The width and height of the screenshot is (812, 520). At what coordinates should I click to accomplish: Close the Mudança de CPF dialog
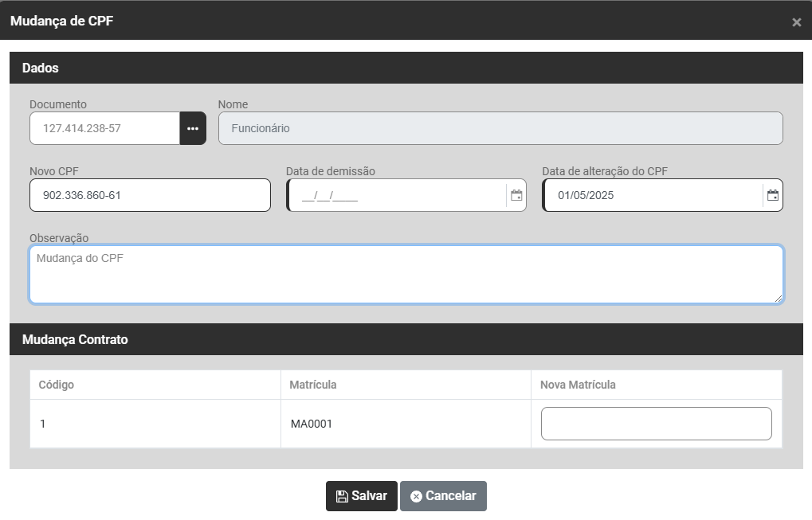pos(797,22)
